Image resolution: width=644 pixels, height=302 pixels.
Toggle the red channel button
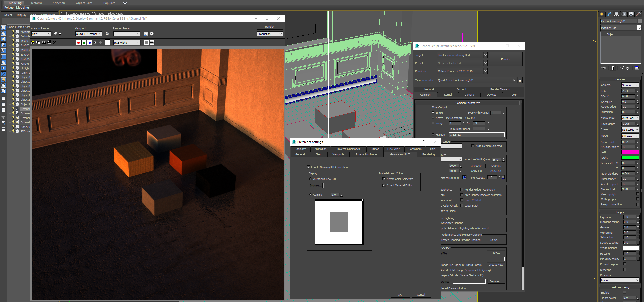click(78, 43)
